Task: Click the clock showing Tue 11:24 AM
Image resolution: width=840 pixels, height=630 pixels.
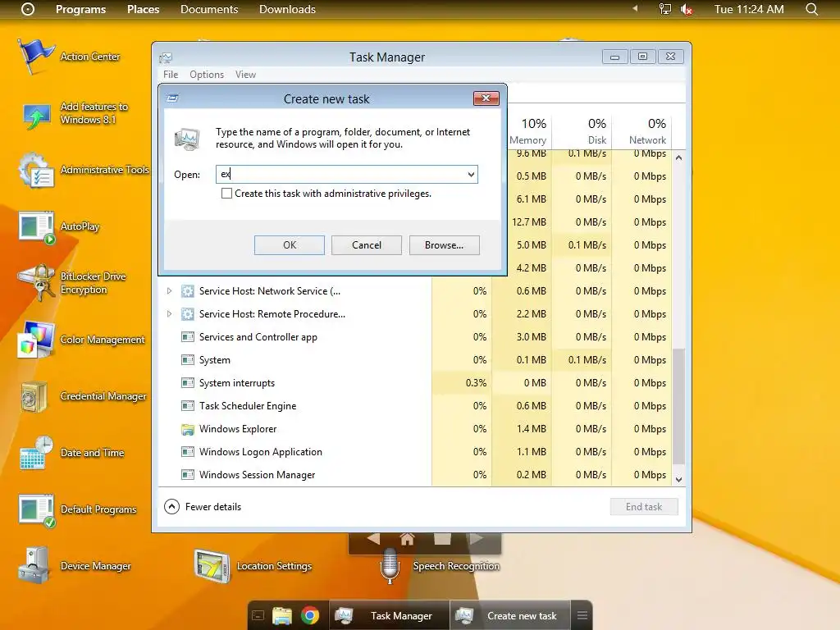Action: point(749,9)
